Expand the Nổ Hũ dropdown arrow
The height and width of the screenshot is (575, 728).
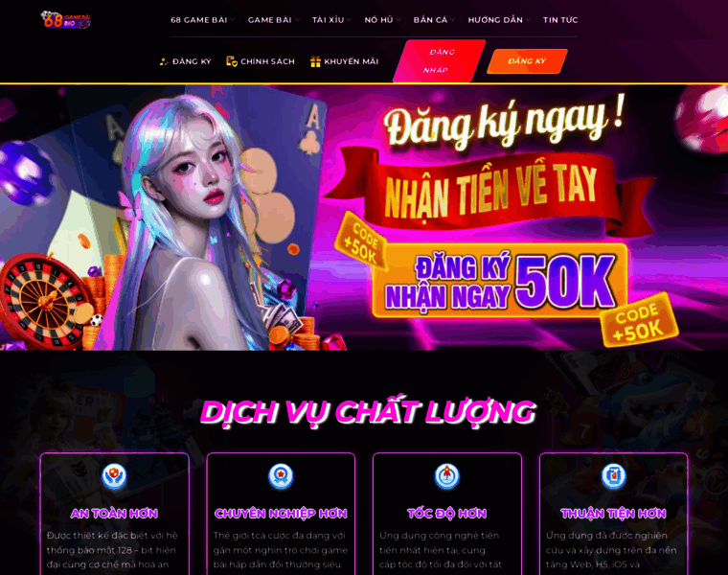[398, 20]
